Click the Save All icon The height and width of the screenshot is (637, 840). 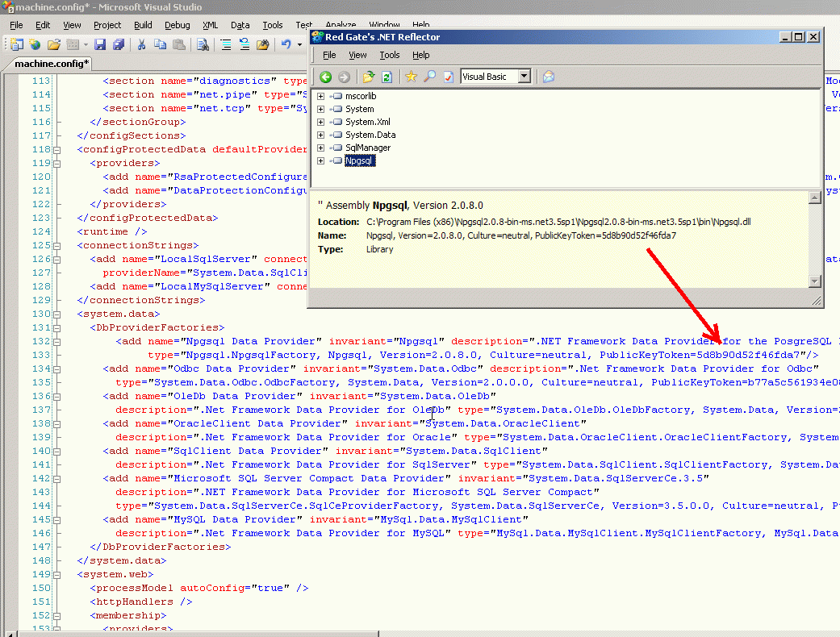(x=119, y=44)
